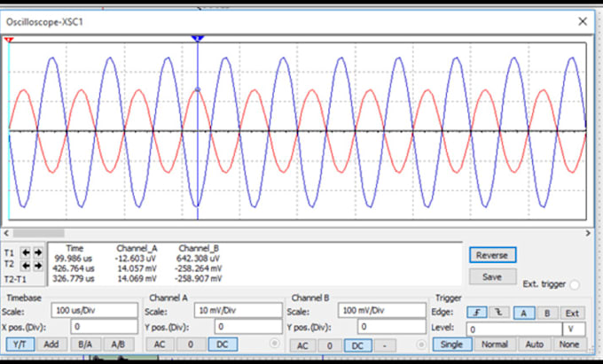Click the blue T2 cursor marker
Viewport: 603px width, 364px height.
pyautogui.click(x=198, y=38)
